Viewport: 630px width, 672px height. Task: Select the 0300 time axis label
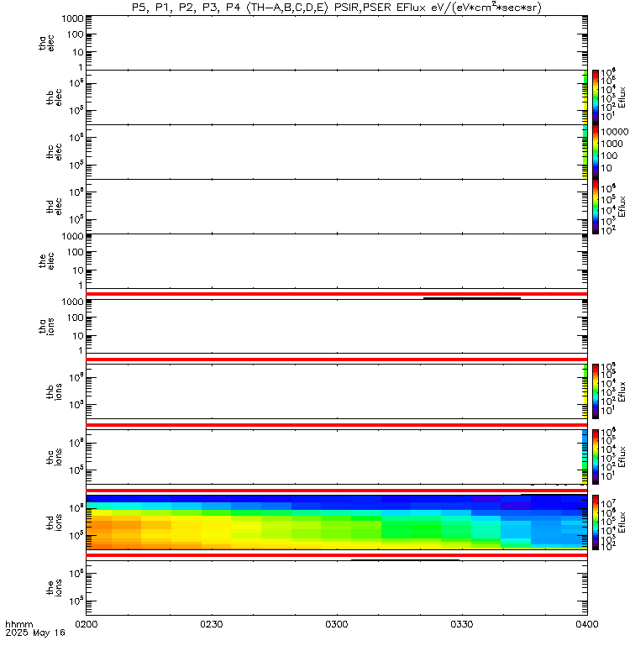click(337, 624)
